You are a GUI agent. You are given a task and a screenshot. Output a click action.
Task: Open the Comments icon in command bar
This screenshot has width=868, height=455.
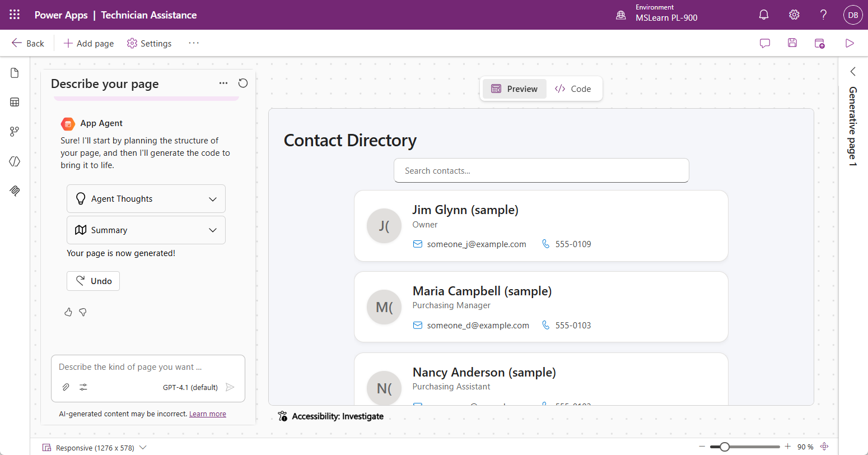coord(765,43)
